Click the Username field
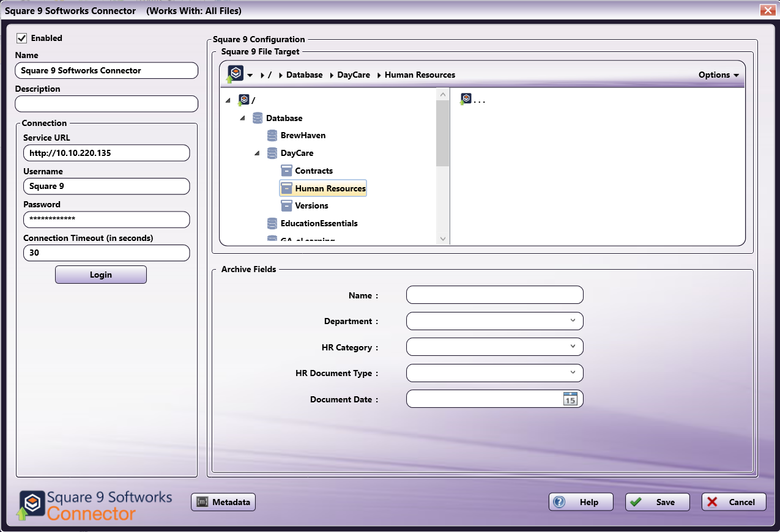The height and width of the screenshot is (532, 780). tap(106, 186)
